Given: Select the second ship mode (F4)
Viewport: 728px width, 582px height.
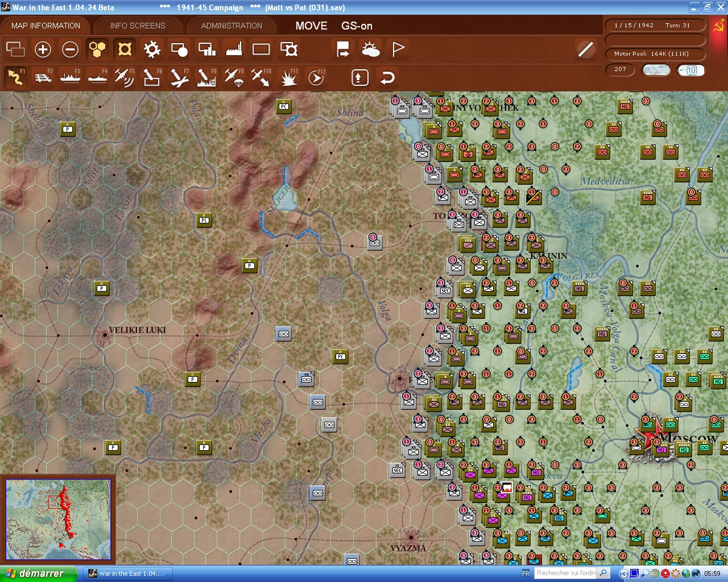Looking at the screenshot, I should [x=97, y=77].
